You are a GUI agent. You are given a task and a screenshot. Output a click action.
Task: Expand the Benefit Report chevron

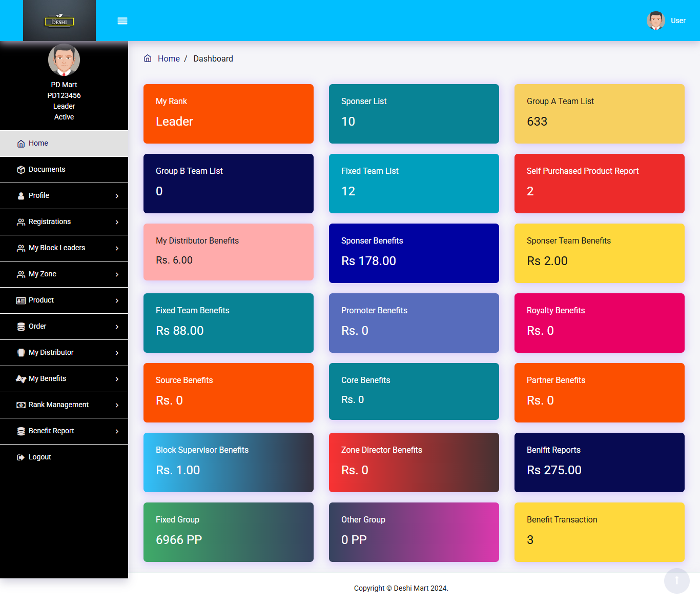[117, 431]
